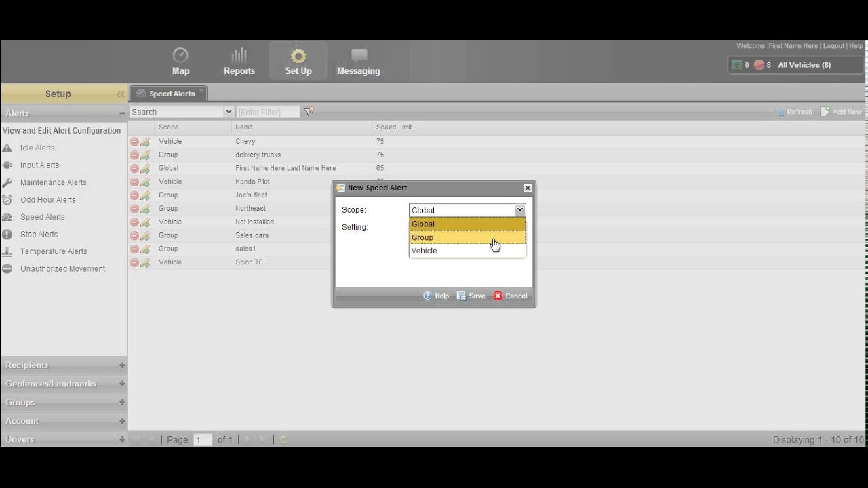Click the Speed Alerts gauge icon
This screenshot has width=868, height=488.
tap(7, 217)
